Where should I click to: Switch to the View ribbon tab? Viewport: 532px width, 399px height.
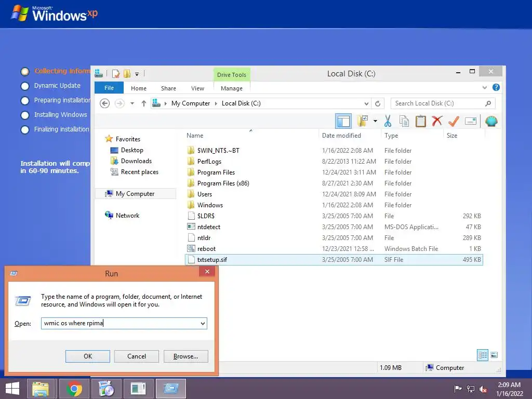(197, 88)
